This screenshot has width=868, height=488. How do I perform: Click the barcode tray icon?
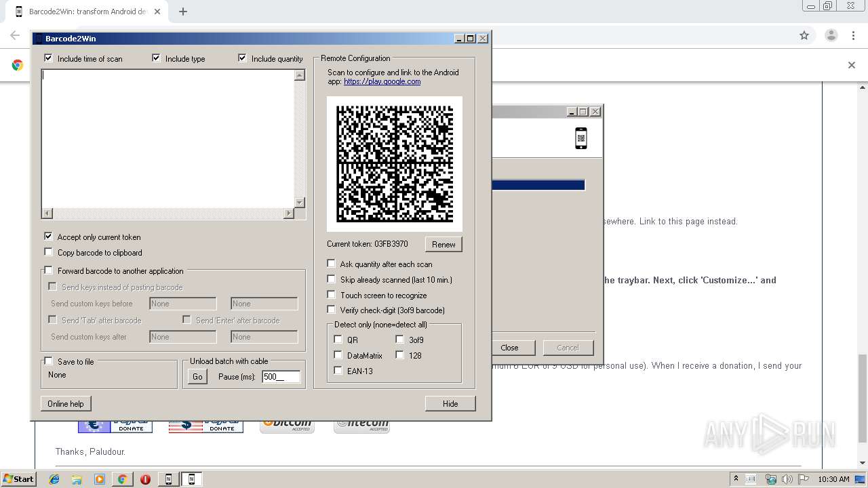(751, 479)
